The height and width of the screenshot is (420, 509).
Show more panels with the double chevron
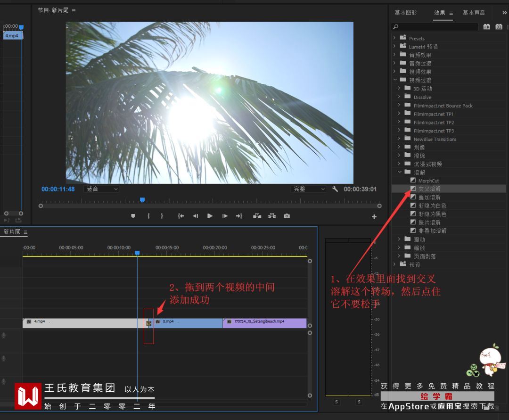tap(504, 13)
